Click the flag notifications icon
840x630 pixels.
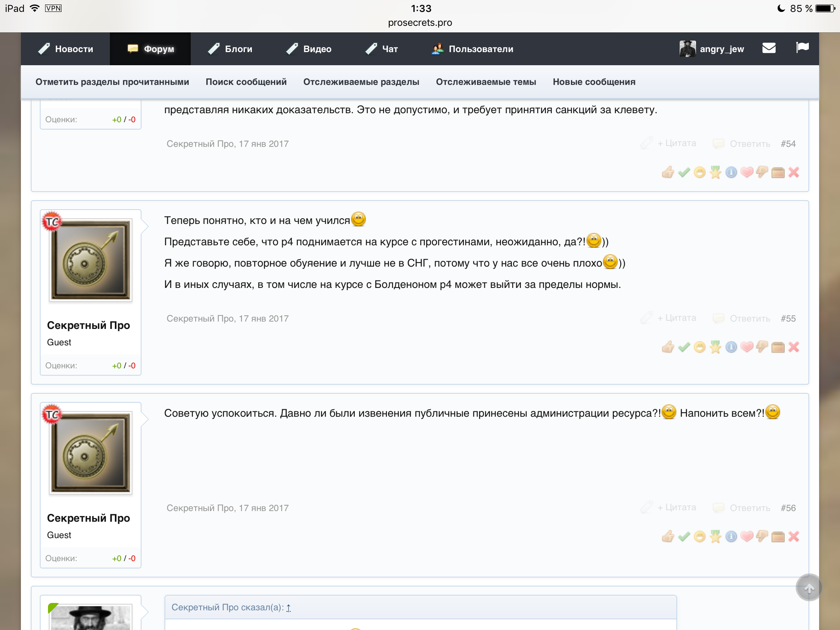[x=802, y=48]
